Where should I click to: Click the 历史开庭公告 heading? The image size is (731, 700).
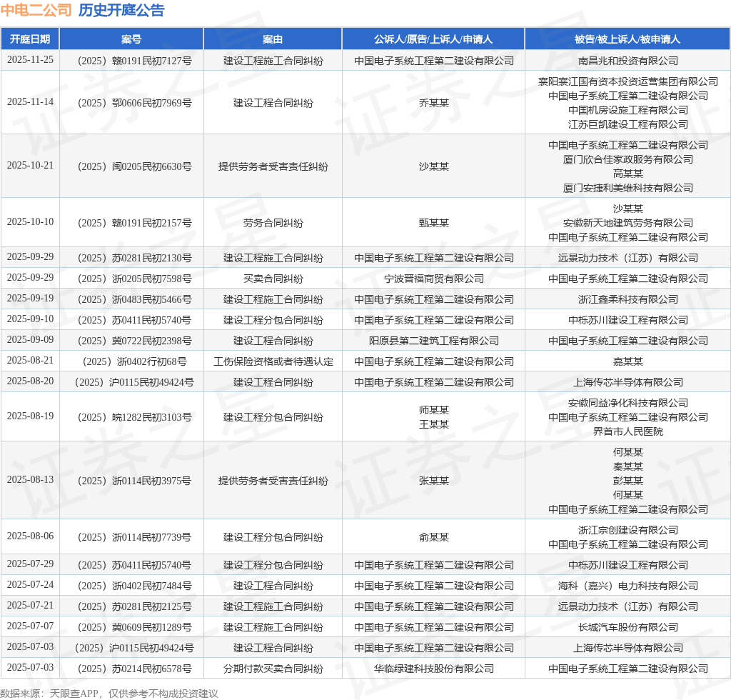point(121,10)
